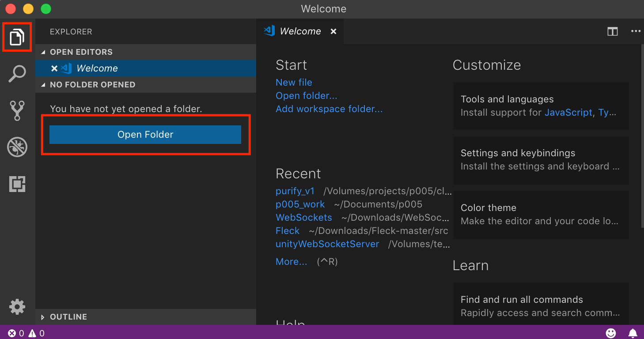Click the EXPLORER panel title
644x339 pixels.
[71, 32]
